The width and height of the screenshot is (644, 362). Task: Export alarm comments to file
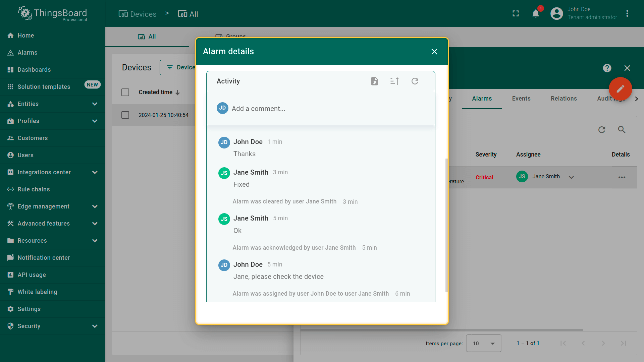(x=374, y=81)
